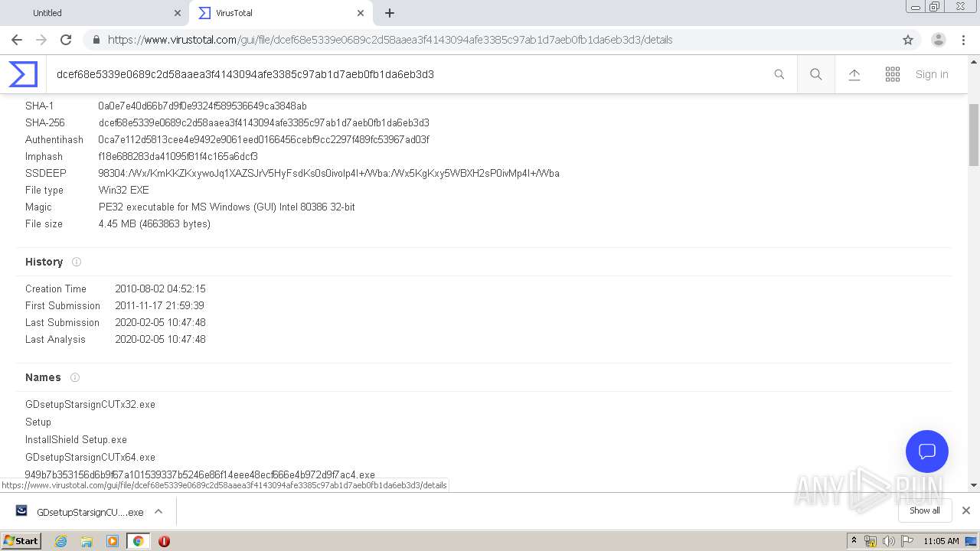This screenshot has height=551, width=980.
Task: Click the First Submission 2011-11-17 value
Action: coord(159,305)
